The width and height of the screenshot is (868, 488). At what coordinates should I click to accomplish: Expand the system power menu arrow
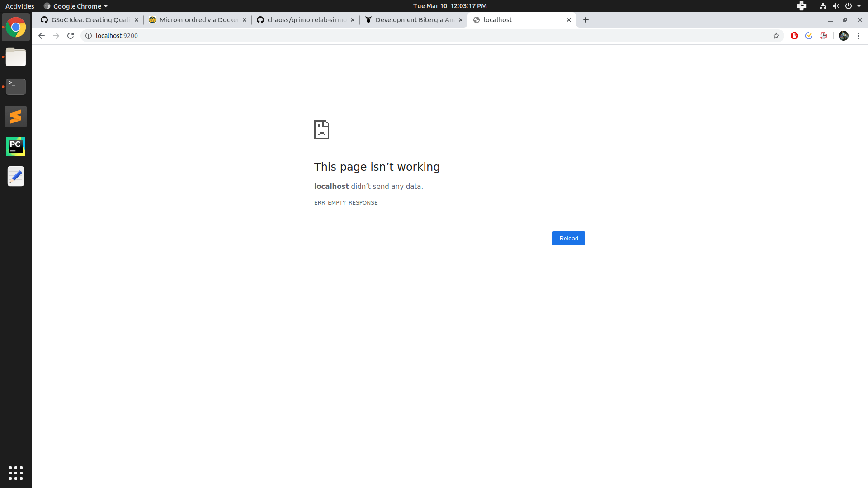pyautogui.click(x=859, y=6)
